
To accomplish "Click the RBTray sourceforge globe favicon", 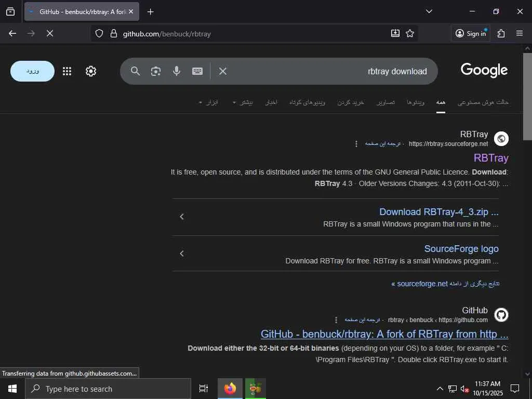I will pyautogui.click(x=501, y=139).
